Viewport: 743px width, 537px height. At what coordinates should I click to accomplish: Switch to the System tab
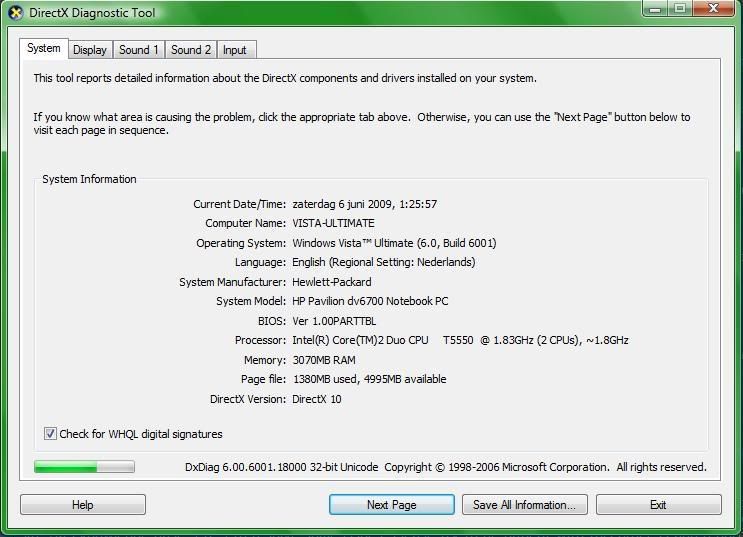(44, 48)
